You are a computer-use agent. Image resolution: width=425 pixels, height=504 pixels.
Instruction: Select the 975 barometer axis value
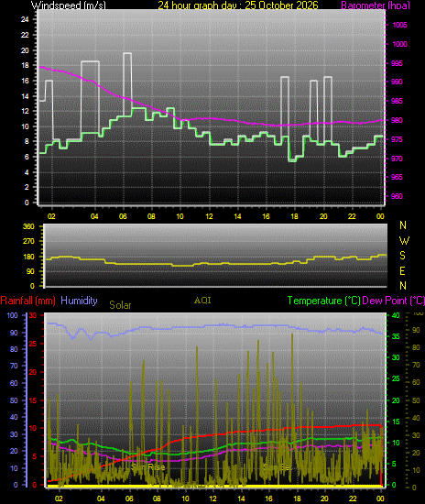(397, 139)
